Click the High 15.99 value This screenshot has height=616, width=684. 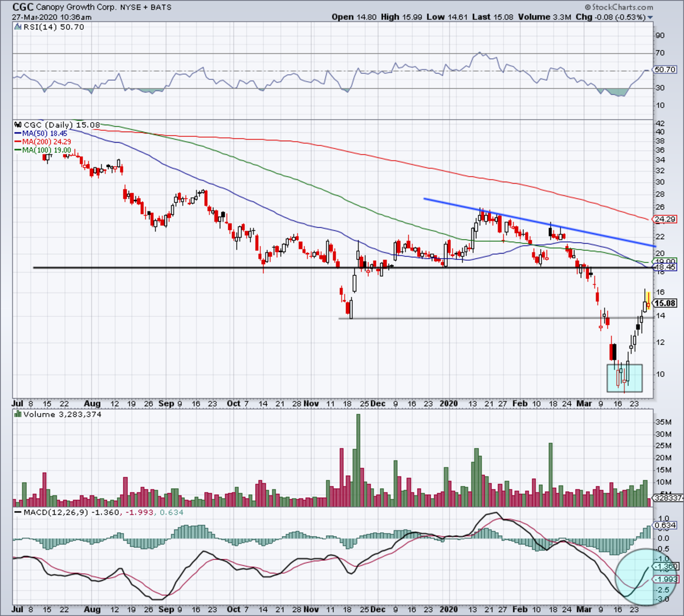coord(402,17)
